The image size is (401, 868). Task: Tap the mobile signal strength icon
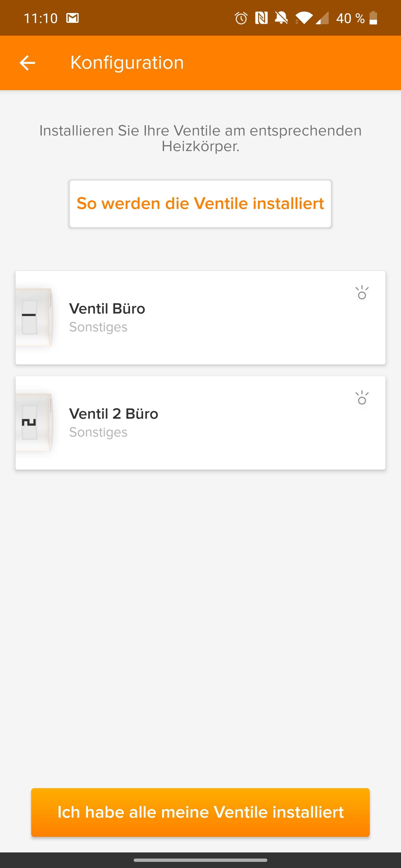click(322, 18)
